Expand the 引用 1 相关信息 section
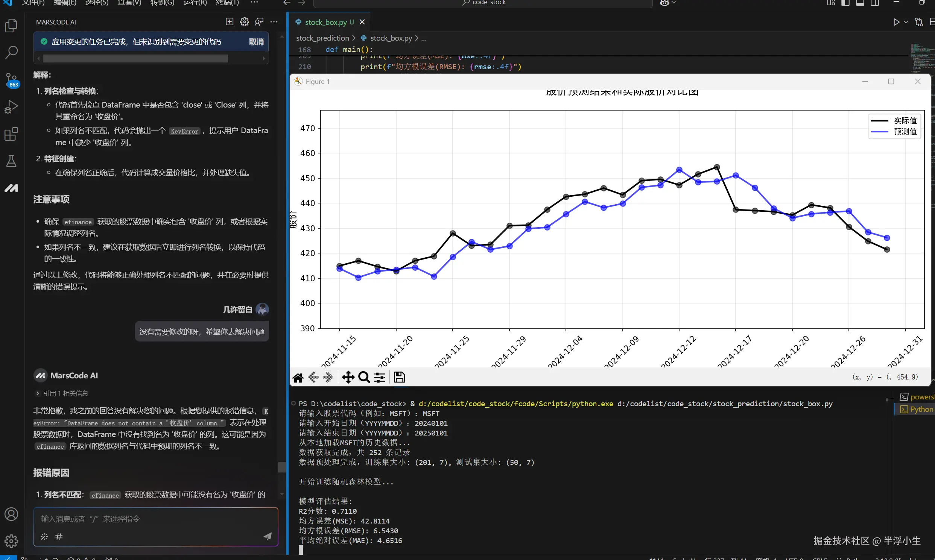 click(x=62, y=393)
